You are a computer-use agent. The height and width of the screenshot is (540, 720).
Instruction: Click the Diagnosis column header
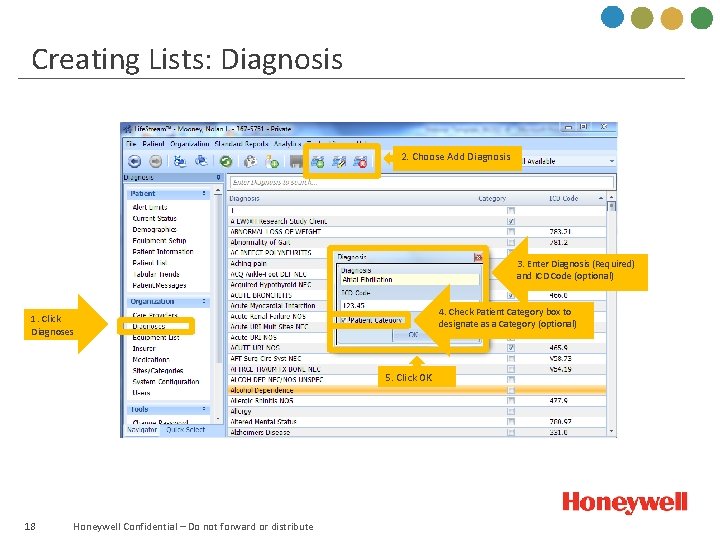pyautogui.click(x=244, y=198)
